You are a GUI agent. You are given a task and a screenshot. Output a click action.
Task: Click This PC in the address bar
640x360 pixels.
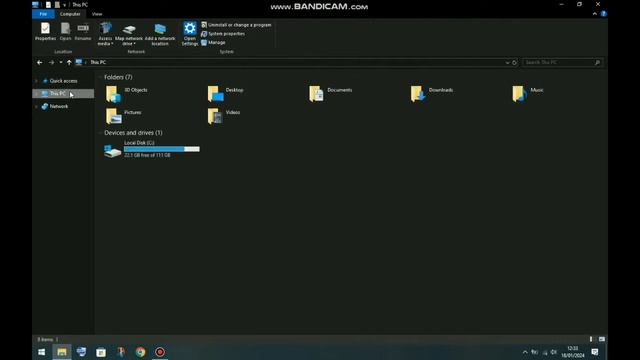(98, 62)
